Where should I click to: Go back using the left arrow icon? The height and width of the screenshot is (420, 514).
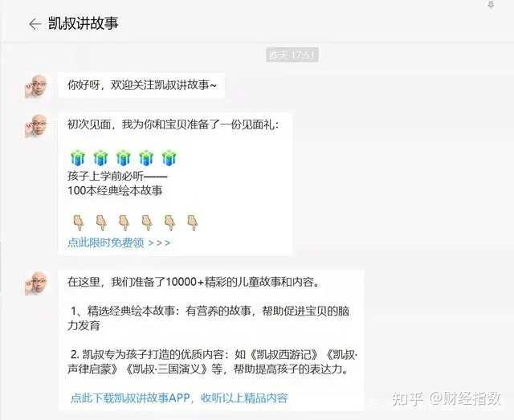[35, 24]
